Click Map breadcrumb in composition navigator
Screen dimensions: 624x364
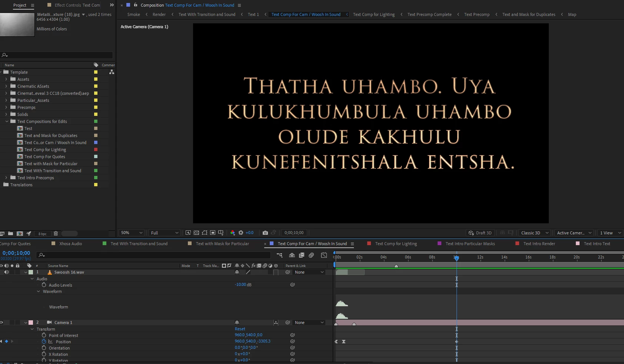[x=572, y=14]
